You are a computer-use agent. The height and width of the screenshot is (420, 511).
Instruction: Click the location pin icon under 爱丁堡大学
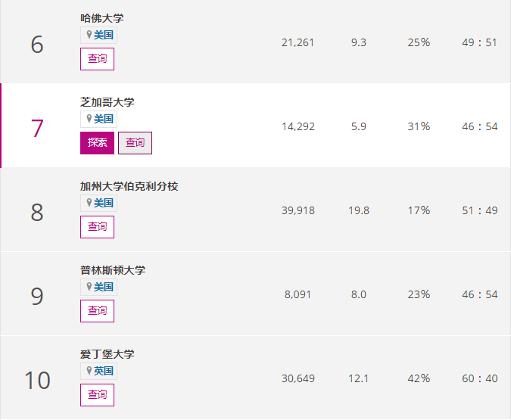89,371
